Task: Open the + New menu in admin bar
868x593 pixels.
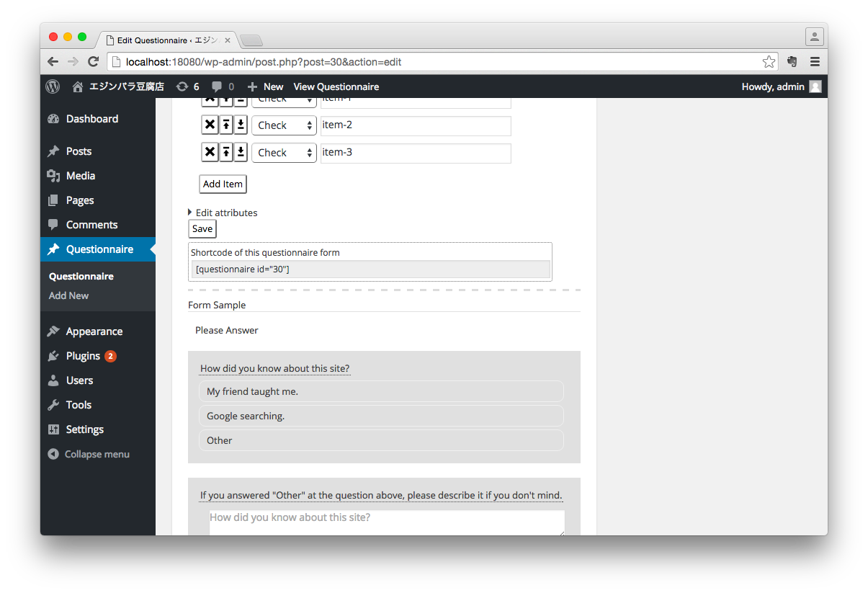Action: [x=265, y=86]
